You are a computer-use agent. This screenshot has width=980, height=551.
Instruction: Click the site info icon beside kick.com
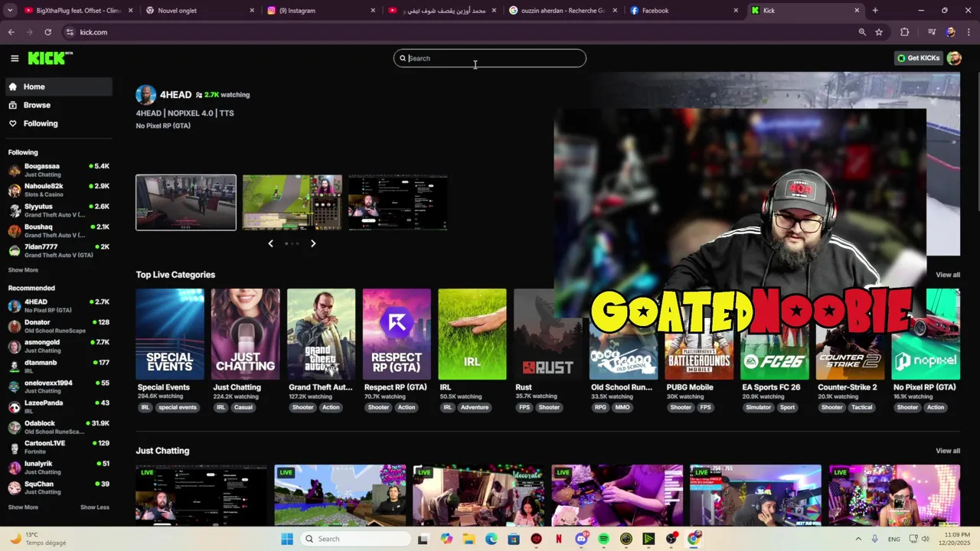tap(70, 32)
